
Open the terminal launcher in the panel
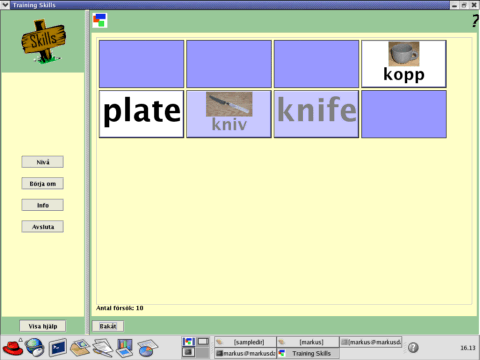point(58,347)
